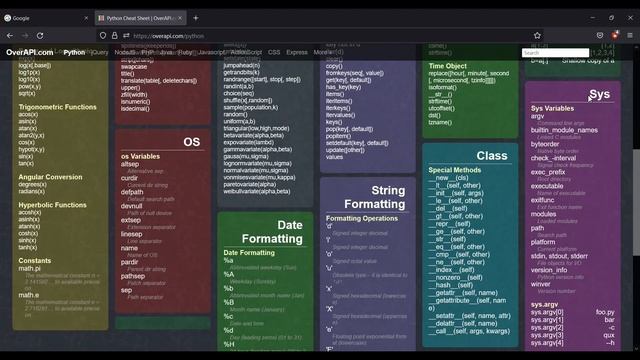640x360 pixels.
Task: Click 'version_info' in Sys Variables
Action: click(x=549, y=270)
